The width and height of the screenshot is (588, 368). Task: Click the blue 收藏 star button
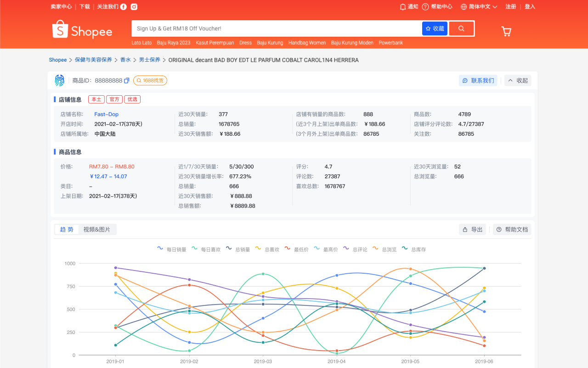(435, 29)
